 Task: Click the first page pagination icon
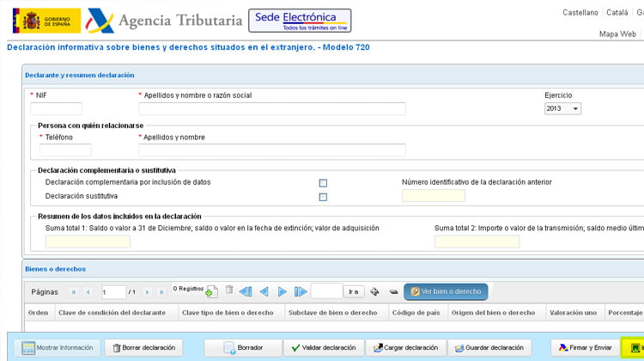[73, 292]
